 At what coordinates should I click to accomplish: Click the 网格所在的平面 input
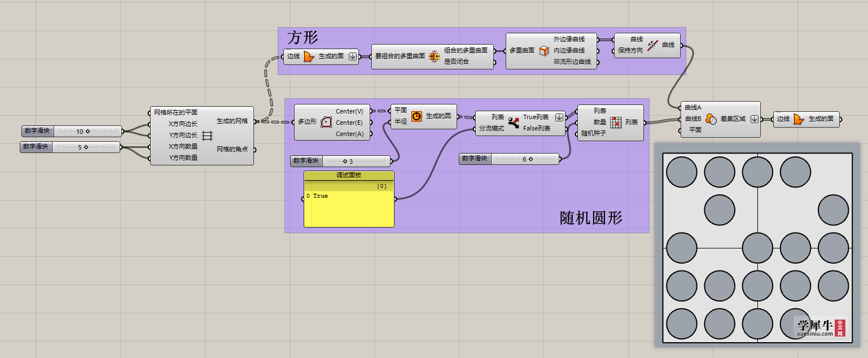coord(176,112)
